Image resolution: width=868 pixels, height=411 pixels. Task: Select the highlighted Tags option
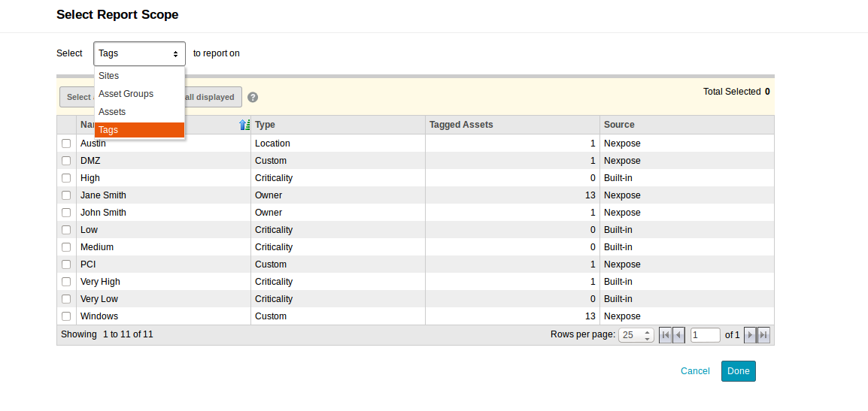pos(139,130)
